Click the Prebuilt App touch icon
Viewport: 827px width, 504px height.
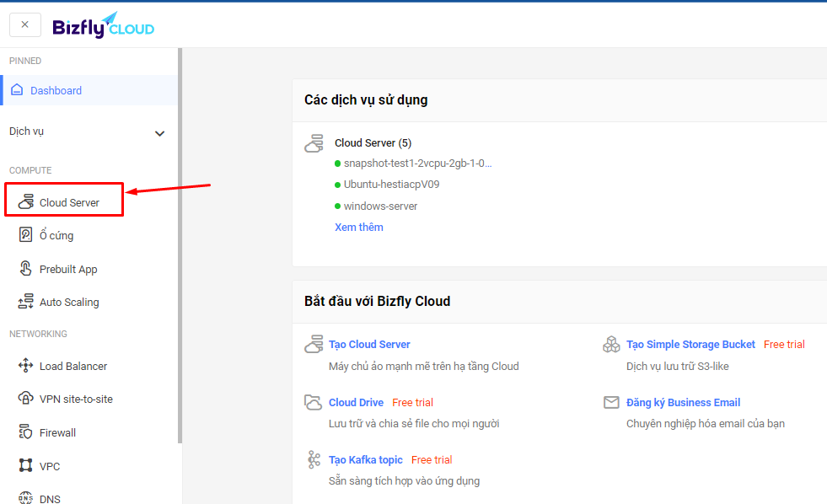click(25, 268)
